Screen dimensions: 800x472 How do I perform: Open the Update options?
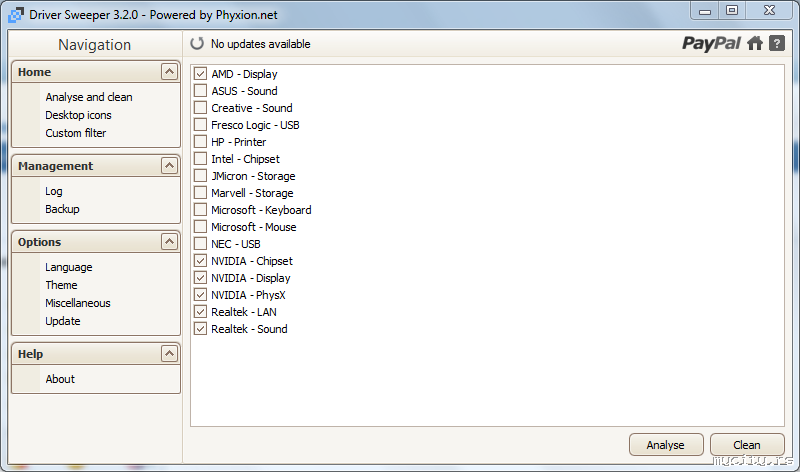tap(63, 321)
